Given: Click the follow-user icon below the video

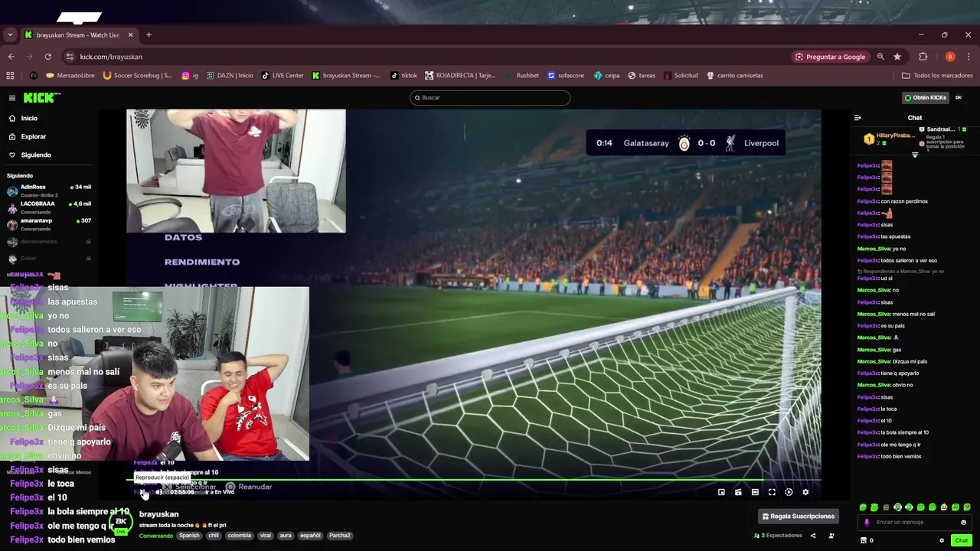Looking at the screenshot, I should (x=831, y=536).
